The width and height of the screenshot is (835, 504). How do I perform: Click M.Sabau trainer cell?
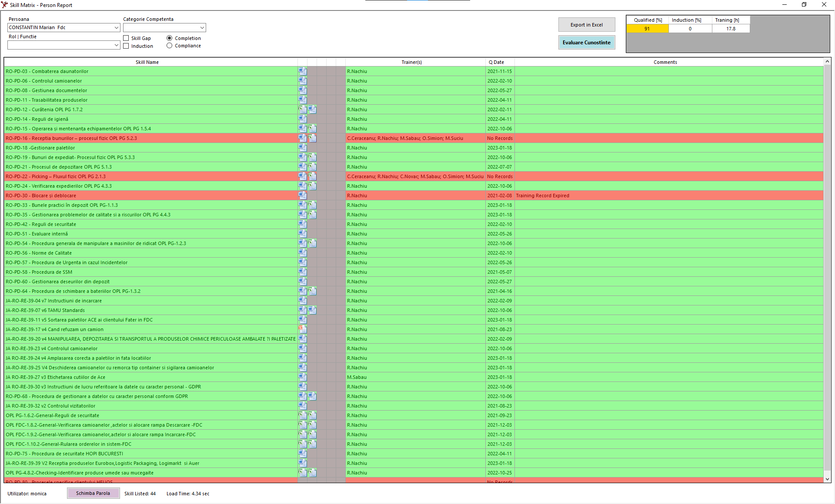click(415, 377)
